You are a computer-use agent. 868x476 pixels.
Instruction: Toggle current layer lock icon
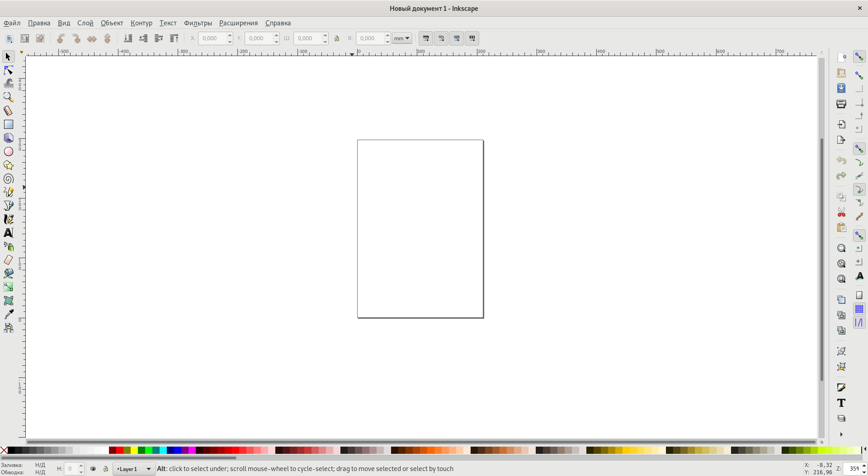point(105,469)
